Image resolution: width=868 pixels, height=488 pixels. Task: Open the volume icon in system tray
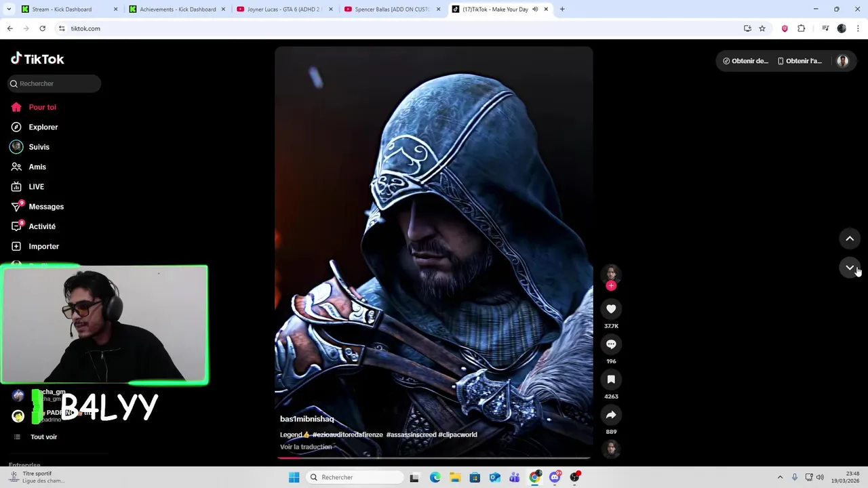point(821,477)
